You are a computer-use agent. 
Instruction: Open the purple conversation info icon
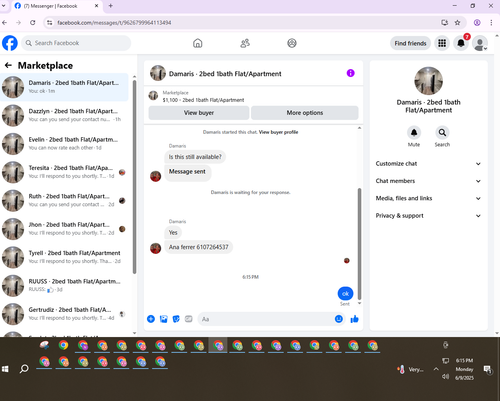tap(350, 73)
